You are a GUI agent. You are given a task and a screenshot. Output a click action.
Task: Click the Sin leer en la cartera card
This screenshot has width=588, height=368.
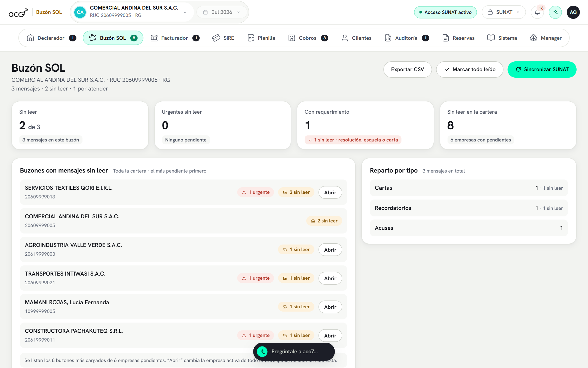click(508, 125)
